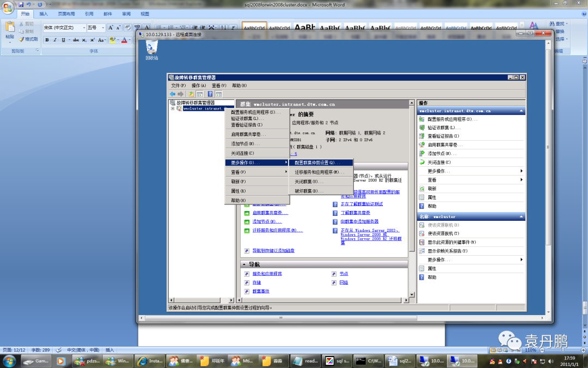
Task: Open the change case Aa dropdown
Action: (101, 40)
